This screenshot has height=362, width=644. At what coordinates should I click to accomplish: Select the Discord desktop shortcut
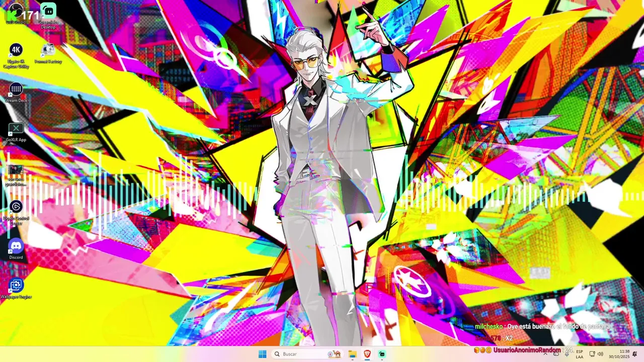click(16, 249)
